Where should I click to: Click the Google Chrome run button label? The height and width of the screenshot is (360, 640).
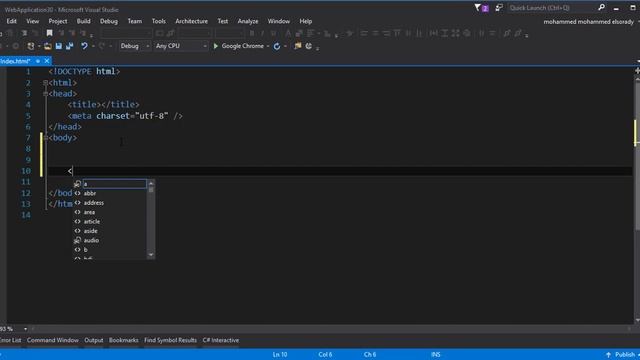(x=242, y=46)
